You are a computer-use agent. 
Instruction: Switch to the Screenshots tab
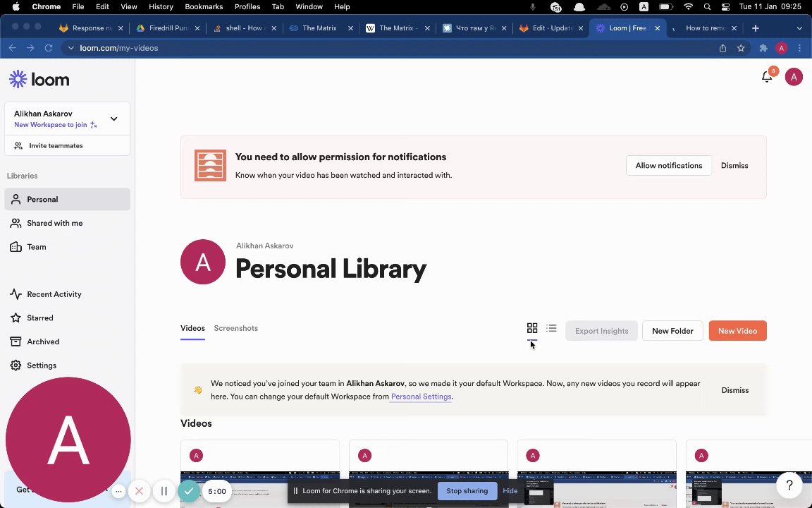click(x=235, y=328)
